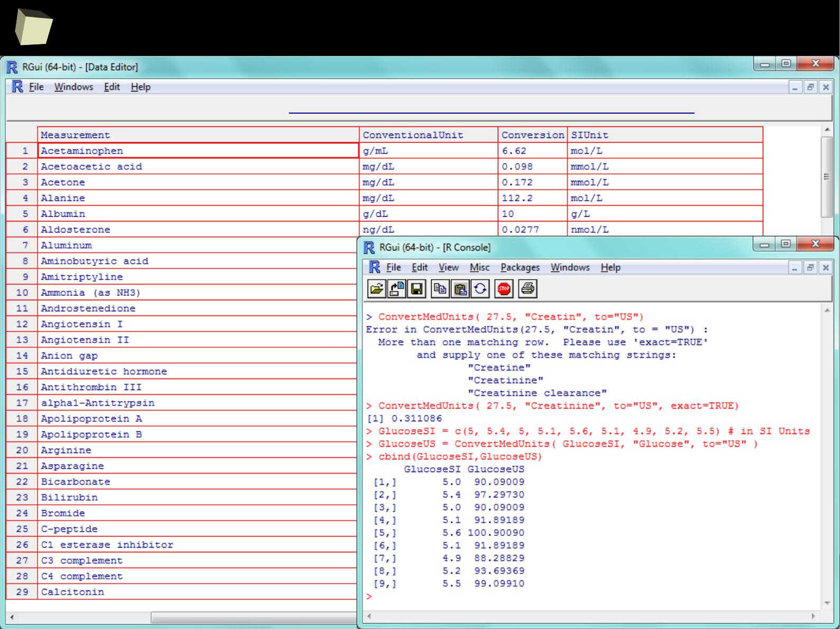Minimize the Data Editor outer window
Viewport: 840px width, 629px height.
pyautogui.click(x=765, y=64)
